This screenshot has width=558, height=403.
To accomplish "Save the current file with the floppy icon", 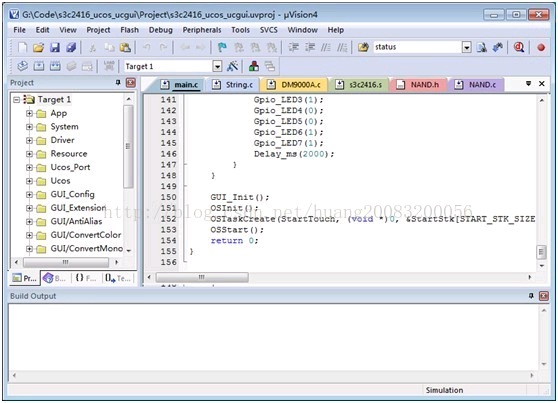I will [55, 47].
